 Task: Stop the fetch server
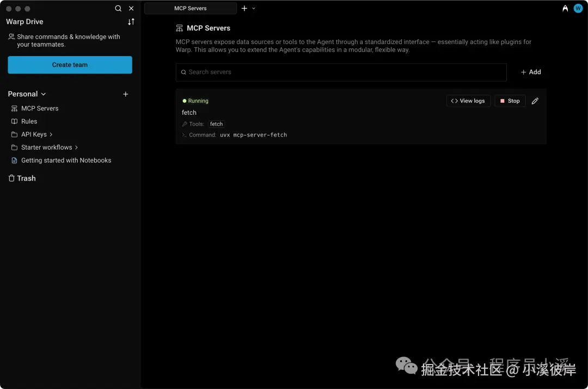click(x=510, y=101)
